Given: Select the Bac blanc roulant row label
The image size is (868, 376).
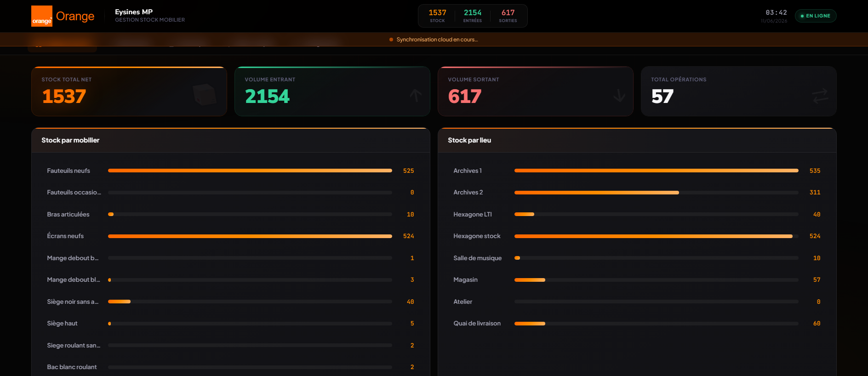Looking at the screenshot, I should click(x=72, y=367).
